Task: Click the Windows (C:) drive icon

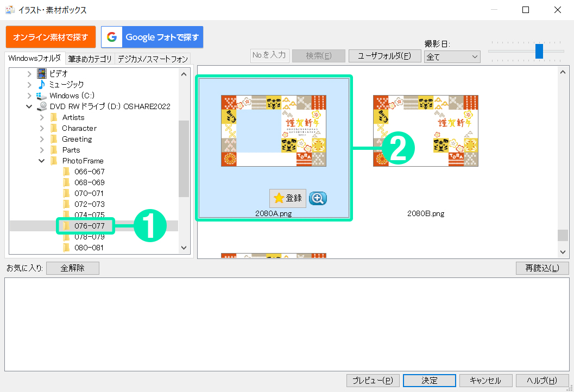Action: tap(42, 96)
